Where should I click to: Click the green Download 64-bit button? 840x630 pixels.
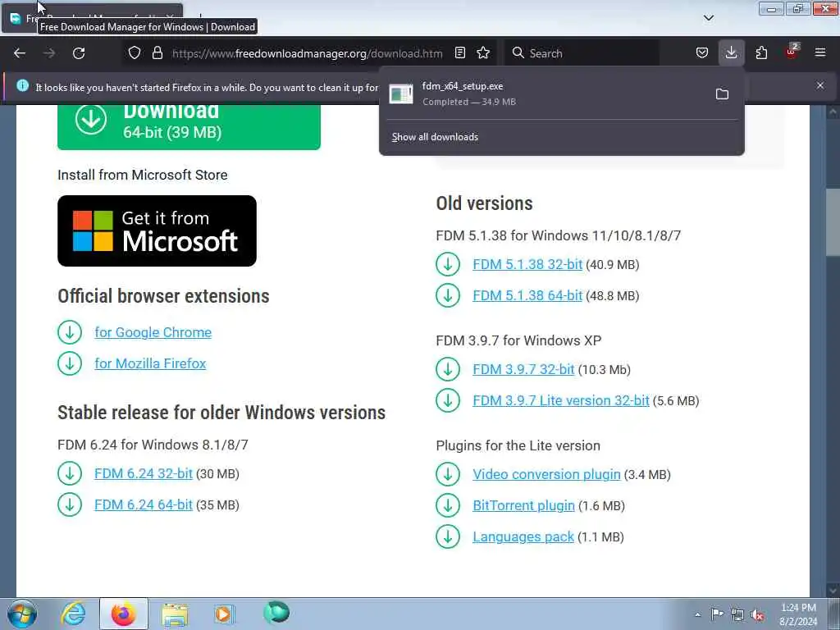[x=189, y=126]
